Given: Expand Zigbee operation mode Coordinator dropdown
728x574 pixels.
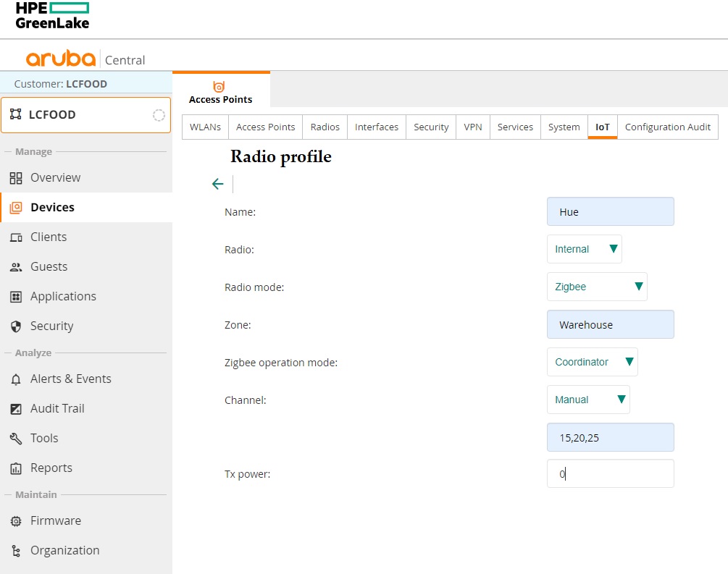Looking at the screenshot, I should 592,362.
